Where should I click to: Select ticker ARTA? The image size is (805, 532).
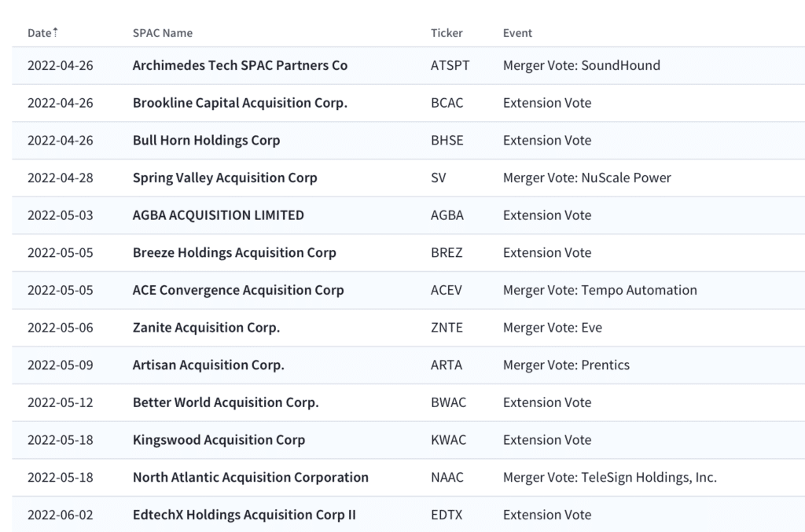(447, 365)
